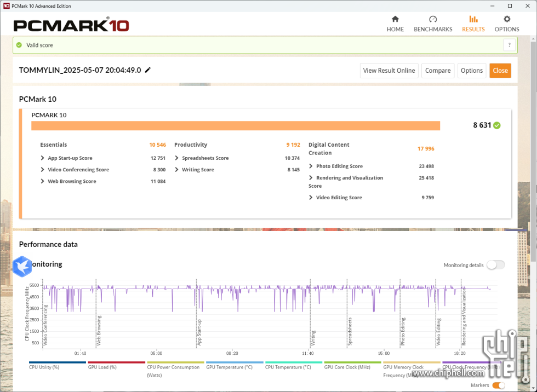The width and height of the screenshot is (537, 392).
Task: Click the overall score 8 631
Action: pos(482,125)
